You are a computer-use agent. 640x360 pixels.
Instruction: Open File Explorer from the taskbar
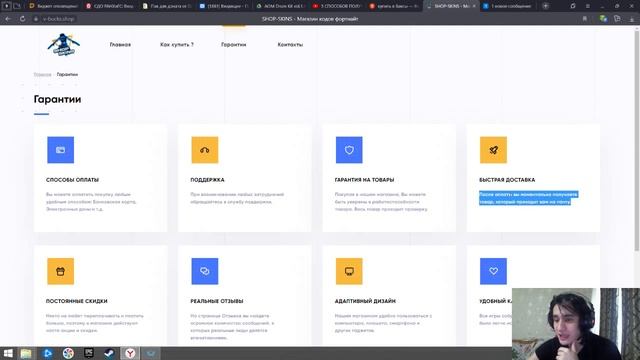coord(26,353)
